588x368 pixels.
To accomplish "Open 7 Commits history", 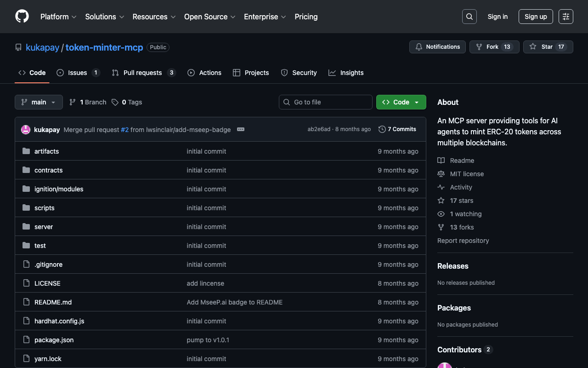I will click(397, 129).
